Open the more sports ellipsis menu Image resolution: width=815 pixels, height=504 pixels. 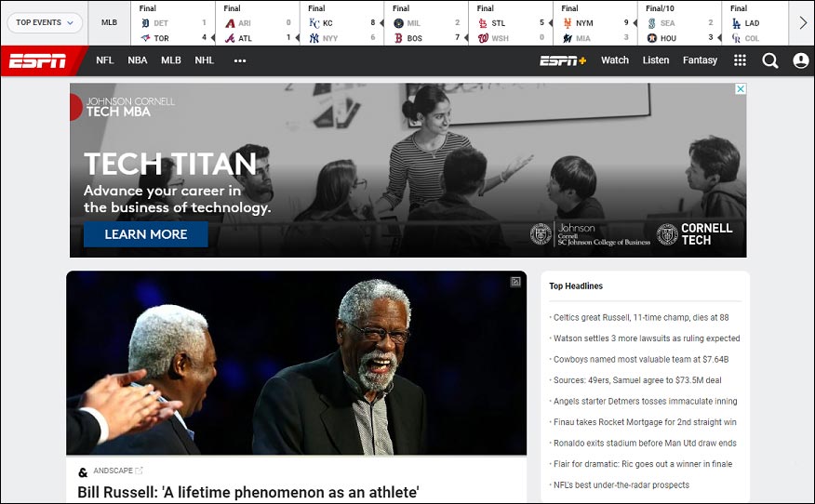[x=240, y=60]
